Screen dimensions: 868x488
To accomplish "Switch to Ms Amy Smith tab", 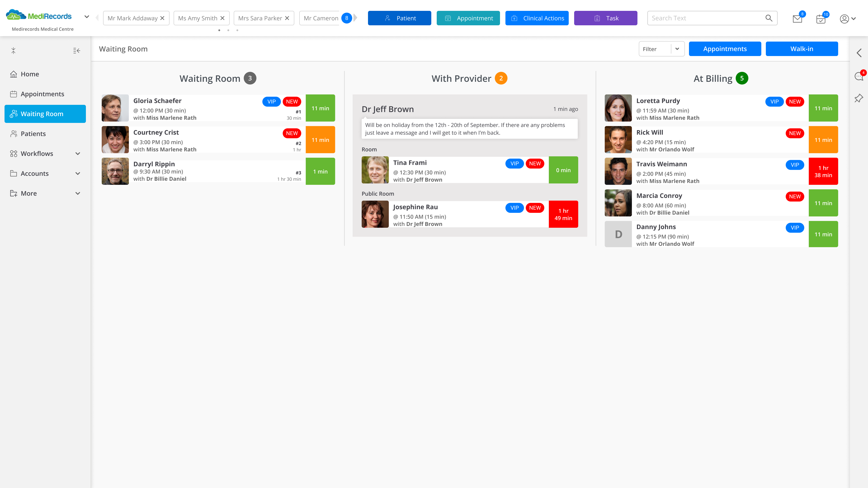I will coord(198,18).
